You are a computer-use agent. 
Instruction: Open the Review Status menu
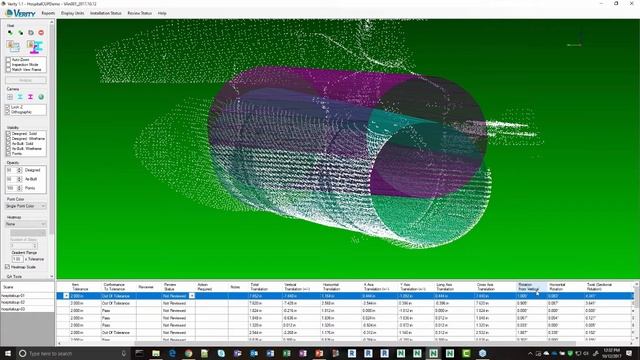click(x=140, y=13)
